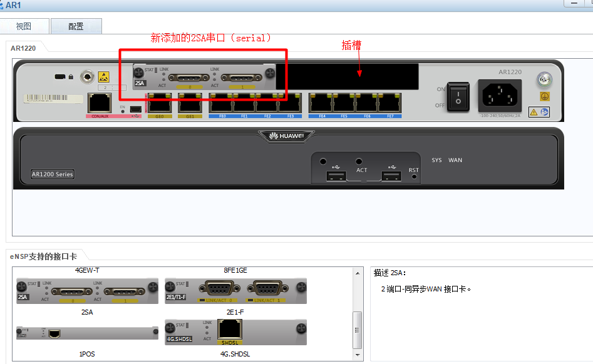Click the yellow ground symbol label

(545, 96)
